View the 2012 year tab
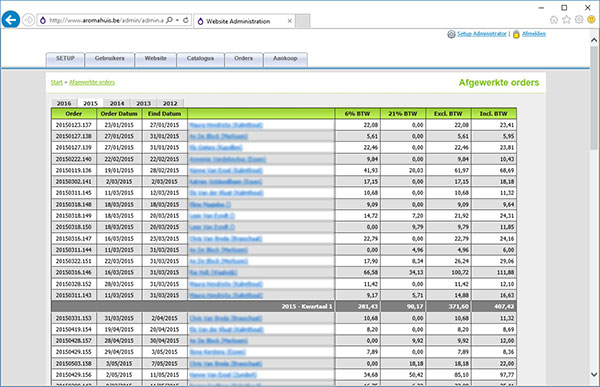600x387 pixels. pyautogui.click(x=170, y=103)
